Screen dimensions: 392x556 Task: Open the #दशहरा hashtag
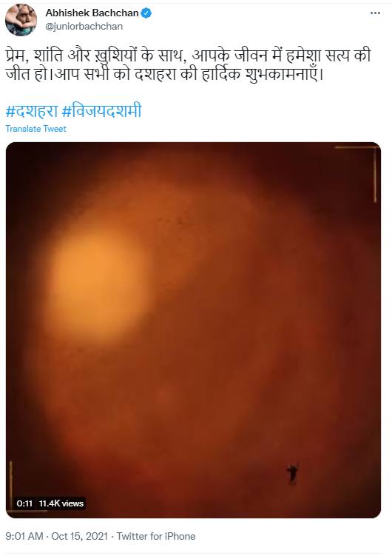(32, 111)
